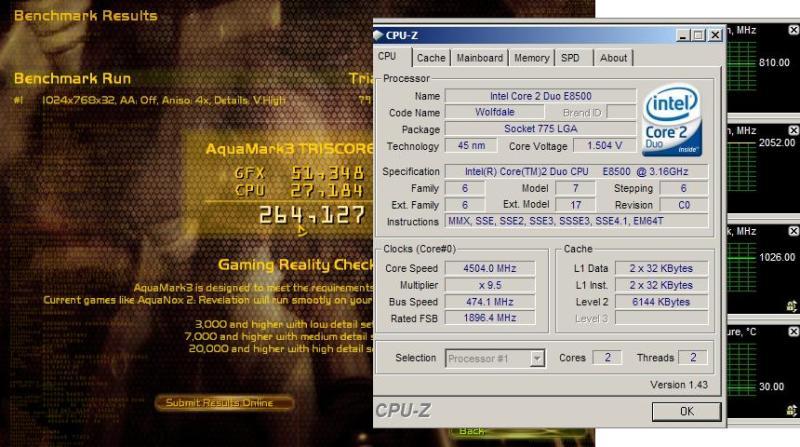The height and width of the screenshot is (447, 800).
Task: Click the L1 Data value 2 x 32 KBytes
Action: (661, 268)
